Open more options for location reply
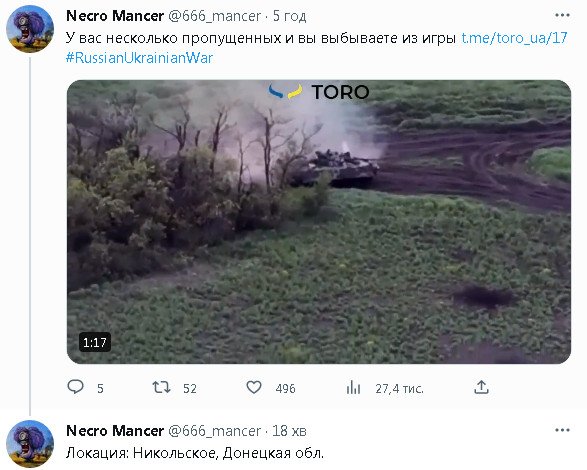The width and height of the screenshot is (587, 470). pyautogui.click(x=562, y=430)
